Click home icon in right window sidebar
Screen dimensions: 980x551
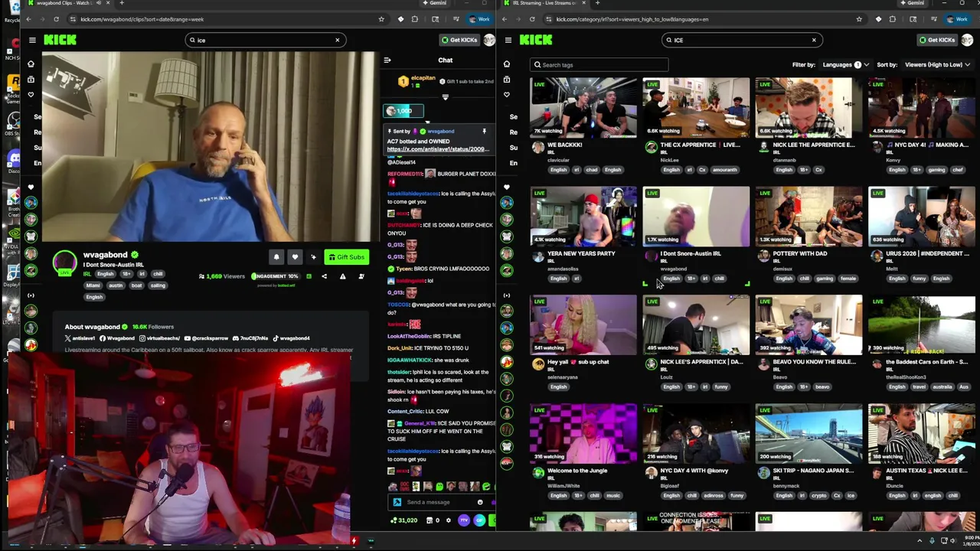pos(506,64)
